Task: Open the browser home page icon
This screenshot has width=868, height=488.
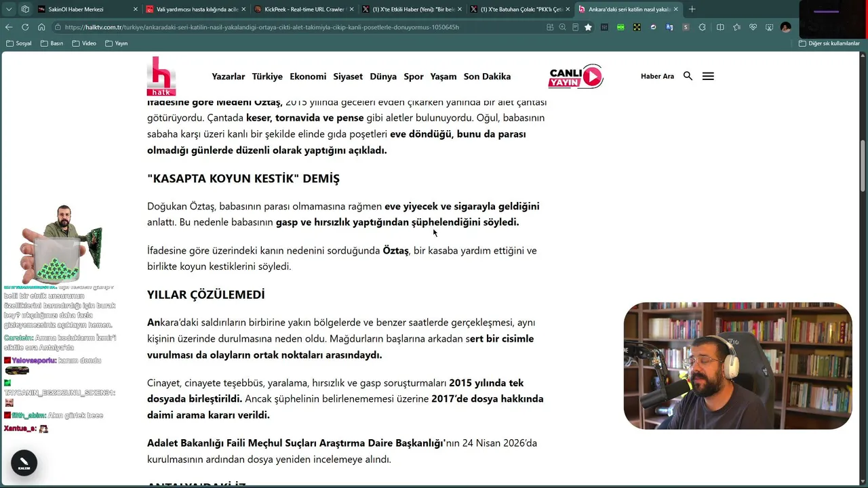Action: (x=41, y=27)
